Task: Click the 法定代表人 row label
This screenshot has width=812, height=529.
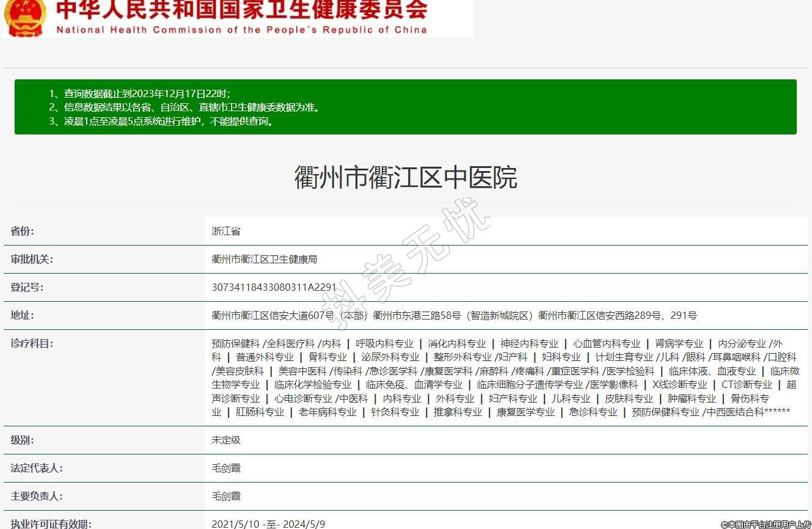Action: (37, 469)
